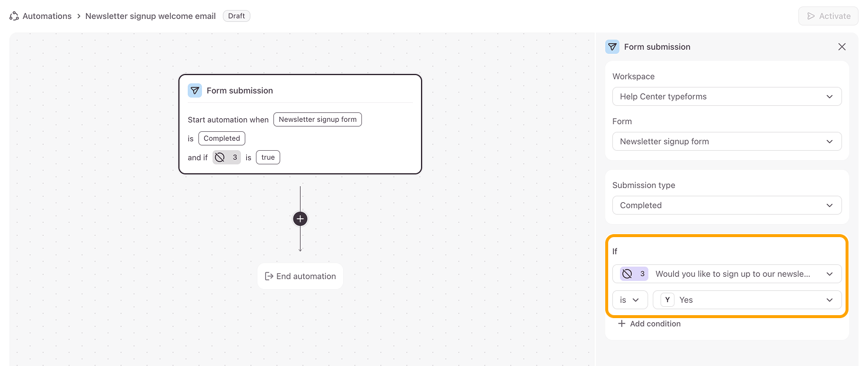Expand the Submission type dropdown
868x366 pixels.
coord(726,205)
